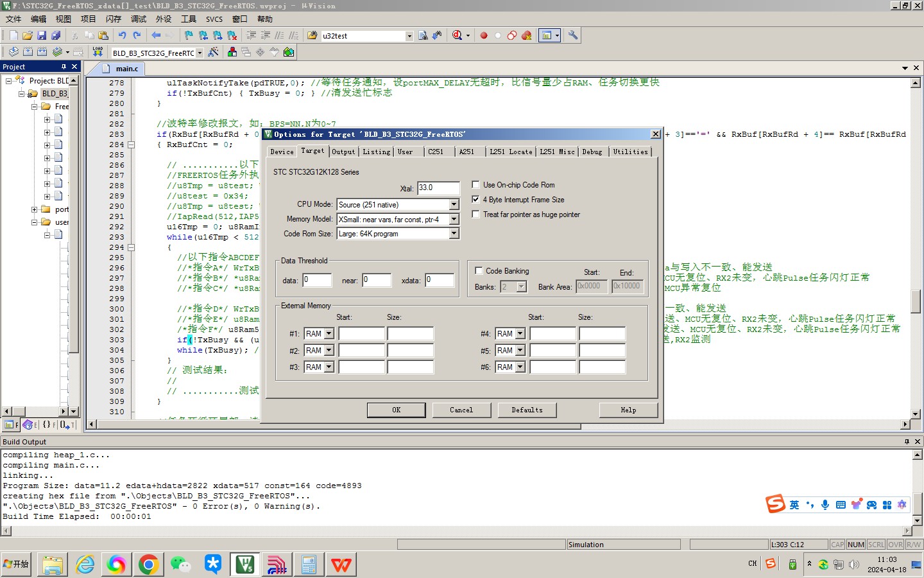Click Cancel in Options dialog
The width and height of the screenshot is (924, 578).
[x=461, y=410]
